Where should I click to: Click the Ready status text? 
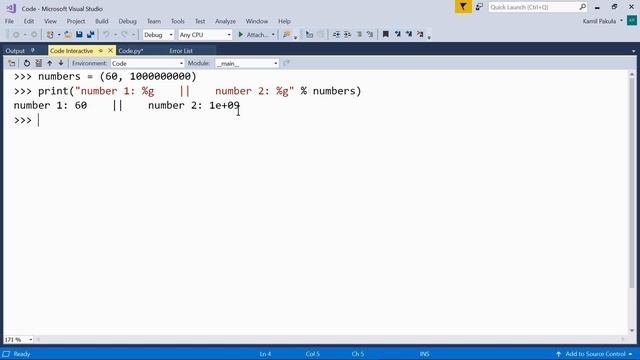coord(22,354)
